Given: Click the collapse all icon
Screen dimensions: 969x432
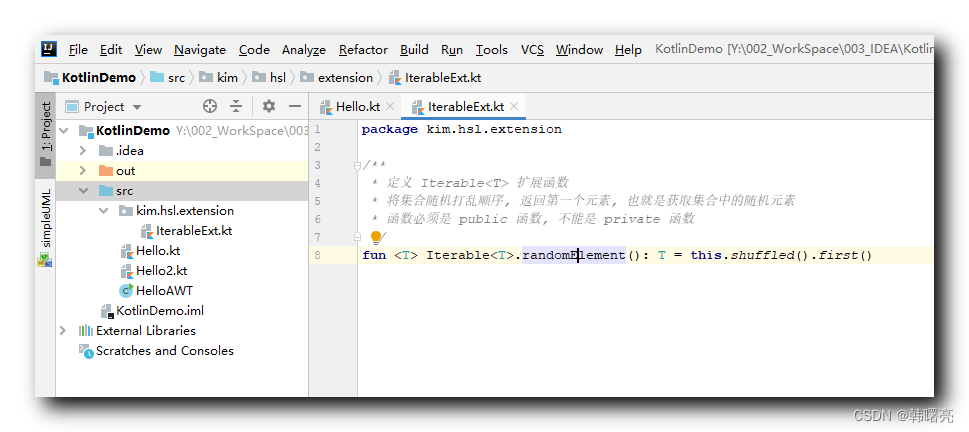Looking at the screenshot, I should tap(236, 106).
